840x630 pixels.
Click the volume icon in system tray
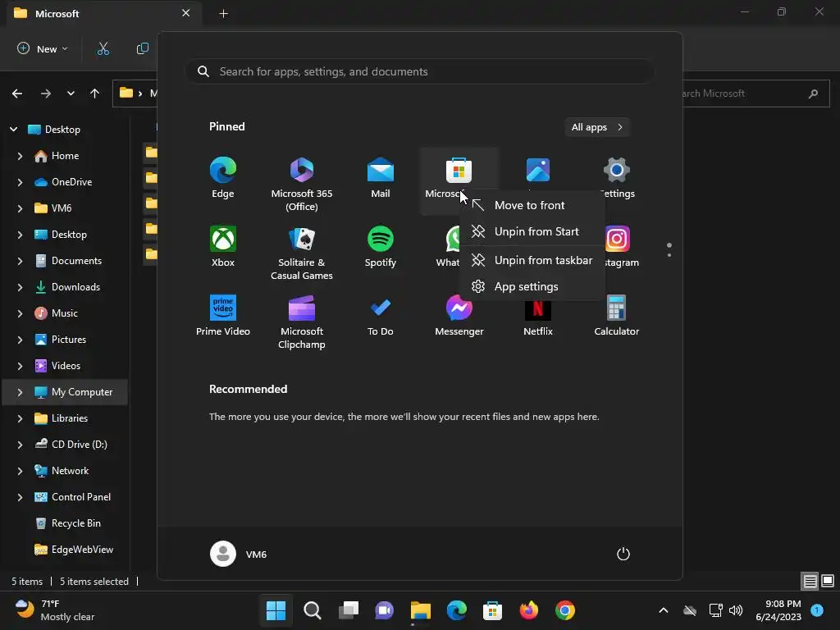click(736, 610)
